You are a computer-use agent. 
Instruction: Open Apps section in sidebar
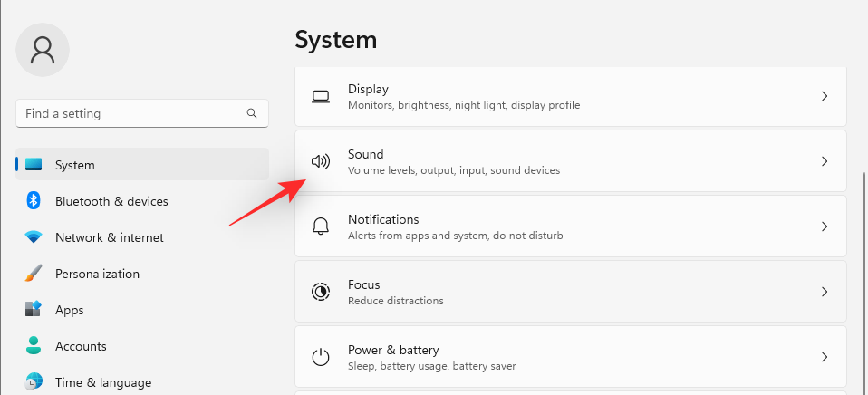pos(69,310)
